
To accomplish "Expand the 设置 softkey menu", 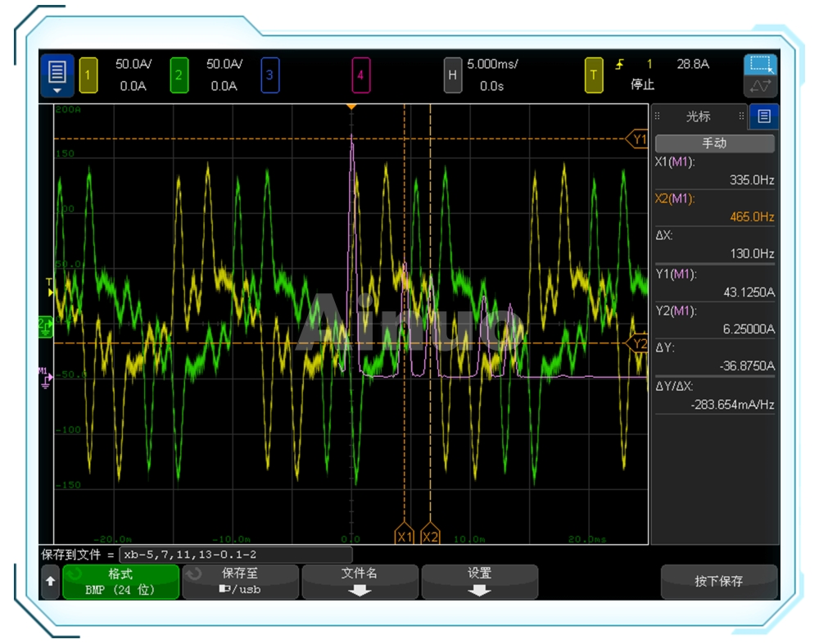I will coord(479,582).
